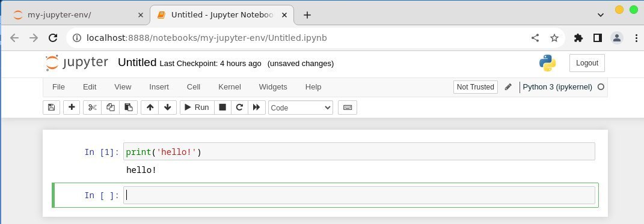Insert a cell below with the plus icon
644x224 pixels.
[x=72, y=107]
